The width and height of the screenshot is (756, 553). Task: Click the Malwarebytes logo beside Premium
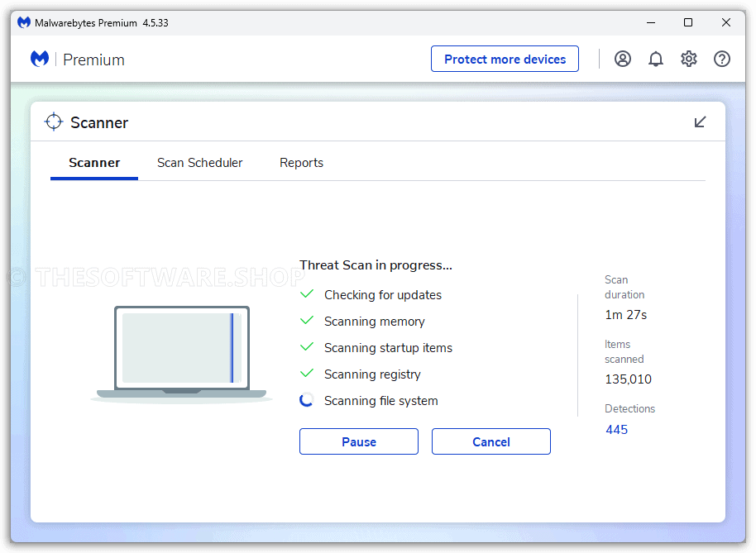click(40, 59)
